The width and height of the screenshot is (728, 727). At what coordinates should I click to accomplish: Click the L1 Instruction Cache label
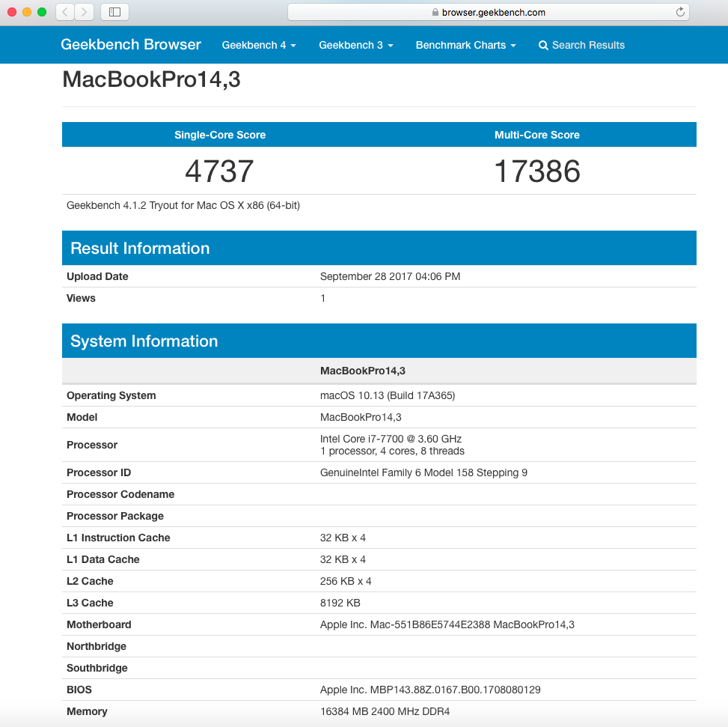tap(118, 538)
